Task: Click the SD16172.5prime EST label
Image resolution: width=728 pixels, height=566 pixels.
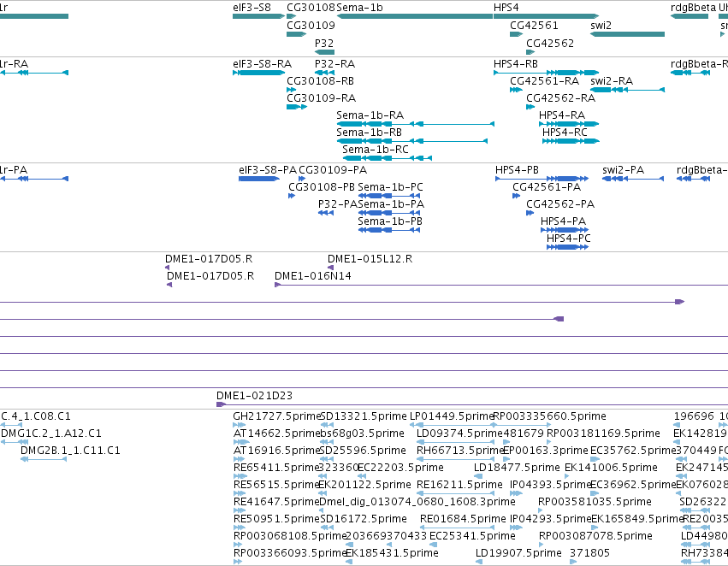Action: (x=364, y=519)
